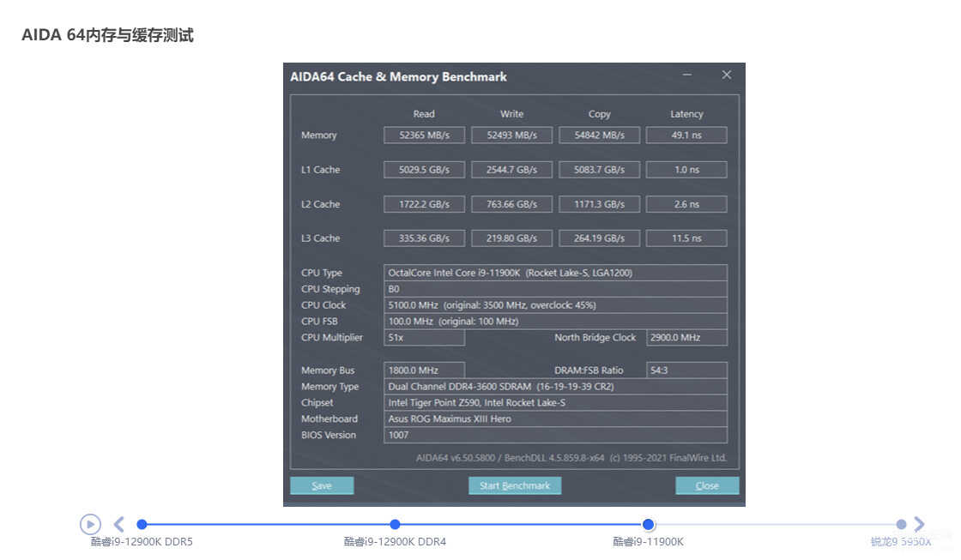Image resolution: width=961 pixels, height=560 pixels.
Task: Click the 酷睿i9-12900K DDR4 label
Action: (x=396, y=542)
